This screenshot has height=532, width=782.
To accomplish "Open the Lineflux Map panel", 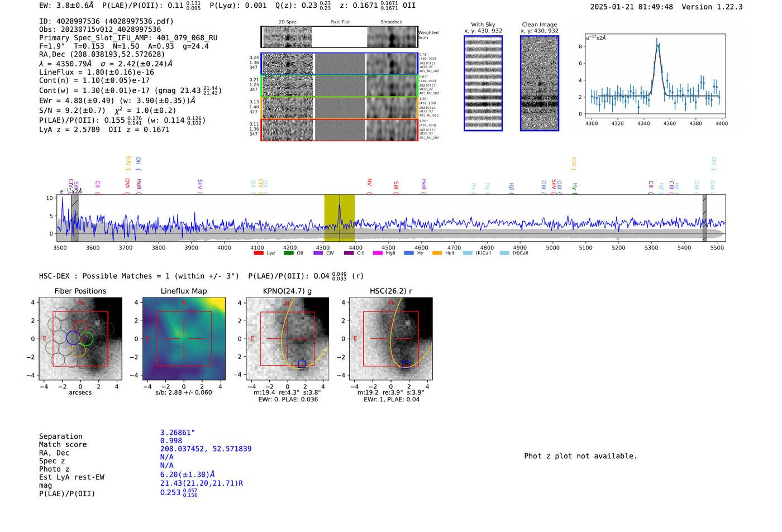I will 184,339.
